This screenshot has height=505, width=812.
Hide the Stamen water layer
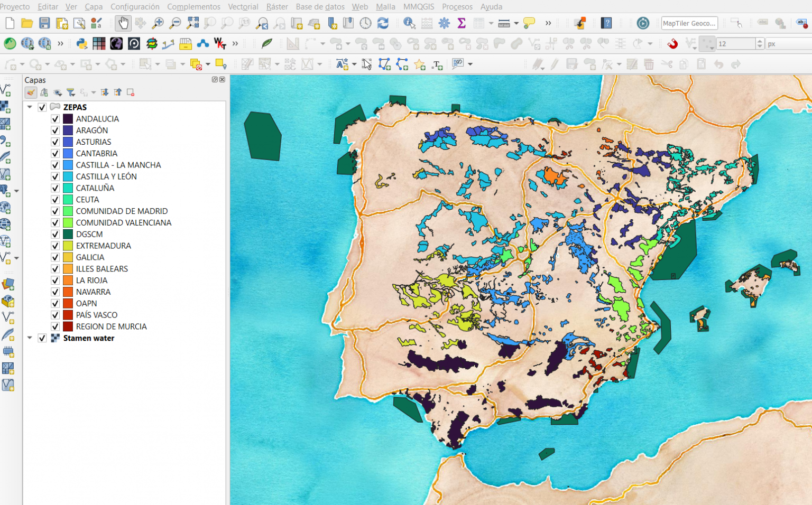pos(42,338)
